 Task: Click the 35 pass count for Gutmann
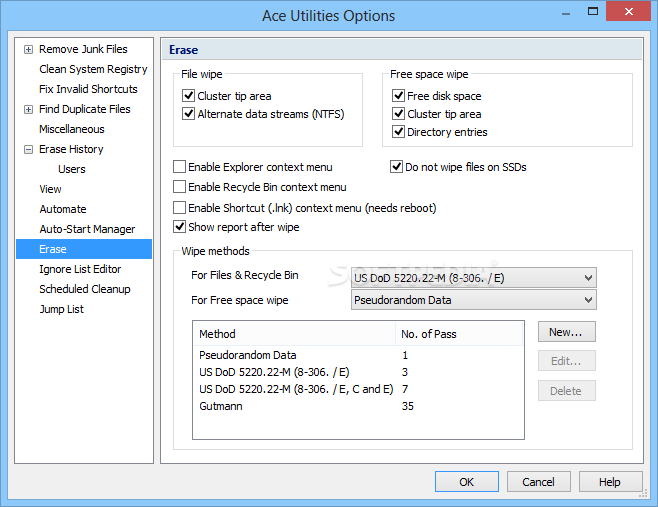click(407, 406)
